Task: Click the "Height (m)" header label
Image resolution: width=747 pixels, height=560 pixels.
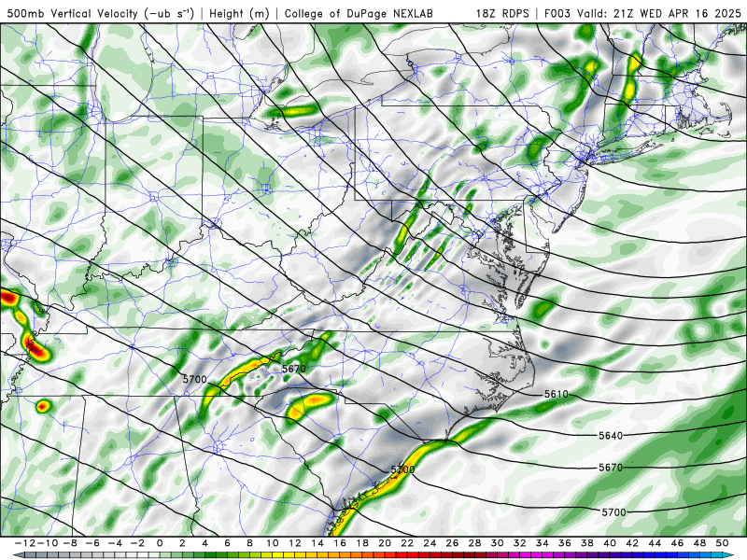Action: (240, 13)
